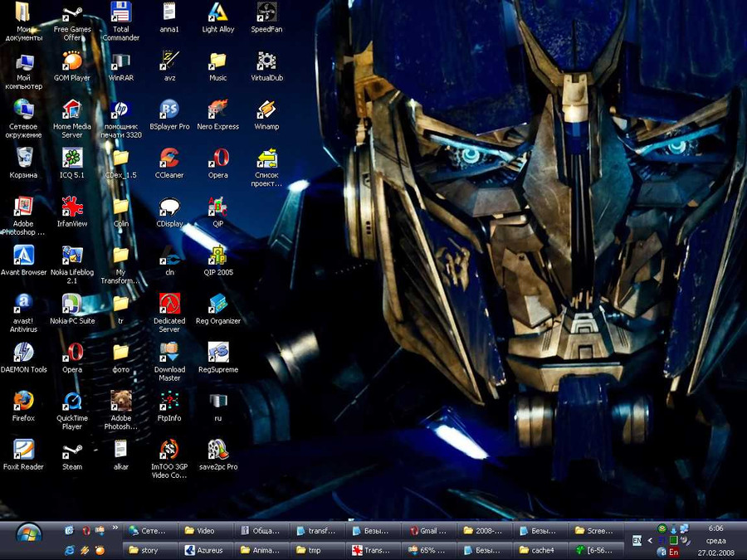
Task: Switch to the Anima... folder button
Action: point(261,550)
